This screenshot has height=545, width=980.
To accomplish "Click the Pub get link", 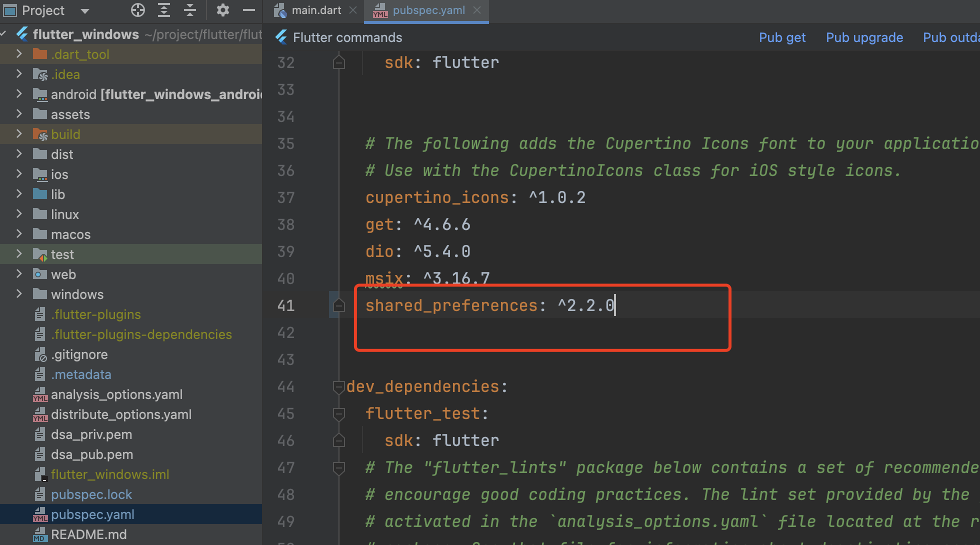I will [782, 37].
